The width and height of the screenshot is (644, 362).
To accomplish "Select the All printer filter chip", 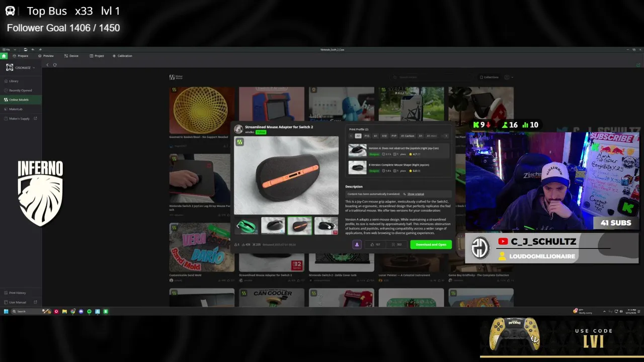I will coord(358,136).
